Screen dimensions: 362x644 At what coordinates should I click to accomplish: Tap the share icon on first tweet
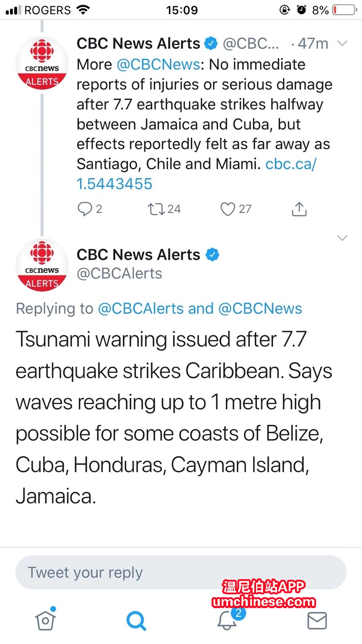(x=299, y=210)
